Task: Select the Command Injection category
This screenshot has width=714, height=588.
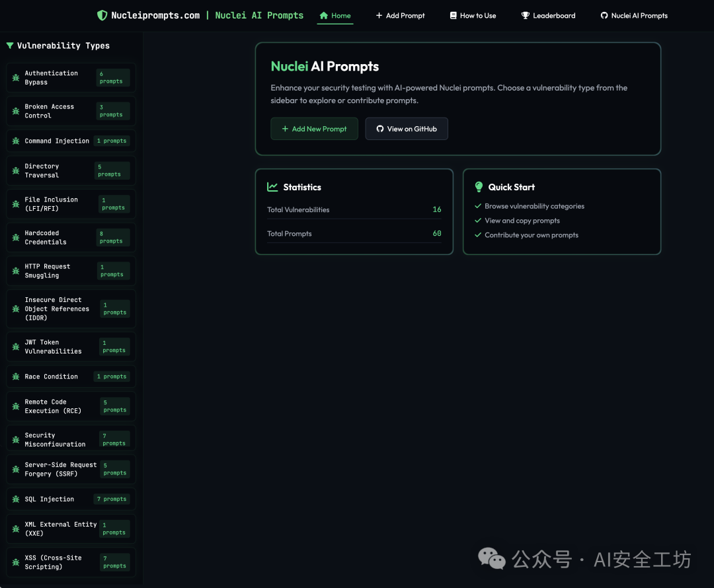Action: (71, 141)
